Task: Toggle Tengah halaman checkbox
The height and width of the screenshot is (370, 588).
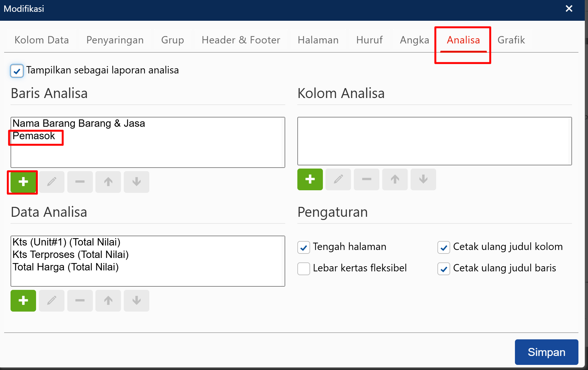Action: point(303,247)
